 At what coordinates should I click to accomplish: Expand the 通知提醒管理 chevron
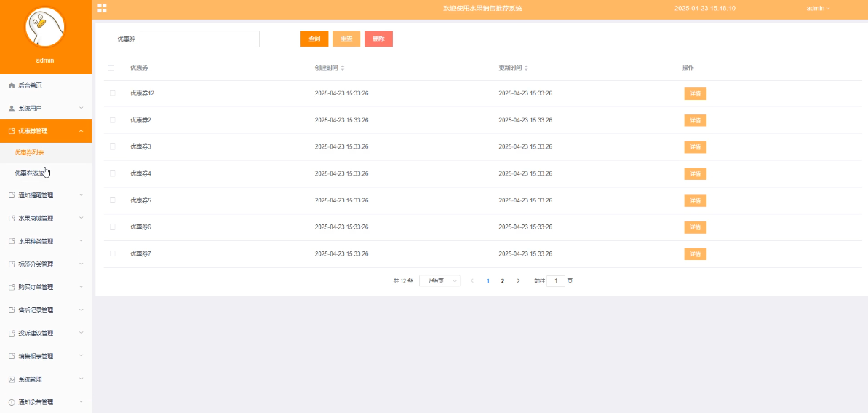point(81,195)
